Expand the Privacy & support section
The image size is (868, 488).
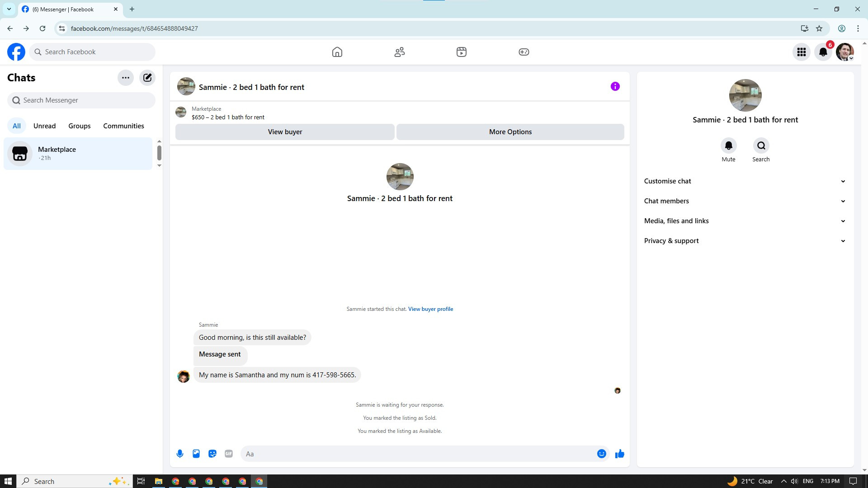click(745, 241)
